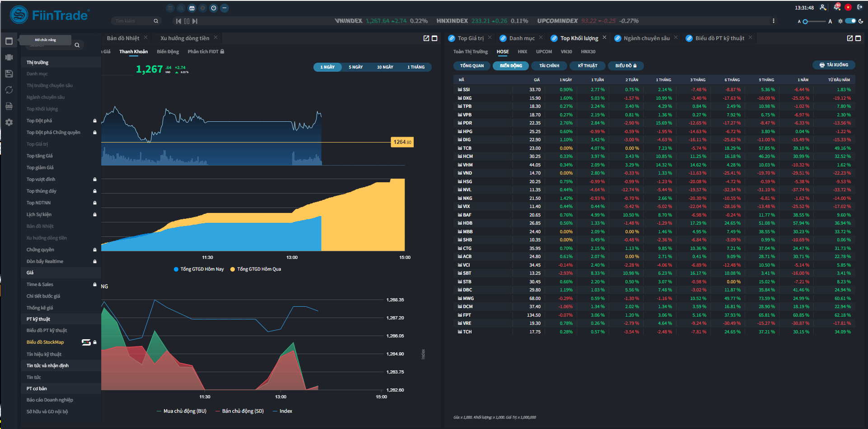
Task: Click the TÀI CHÍNH button
Action: click(549, 66)
